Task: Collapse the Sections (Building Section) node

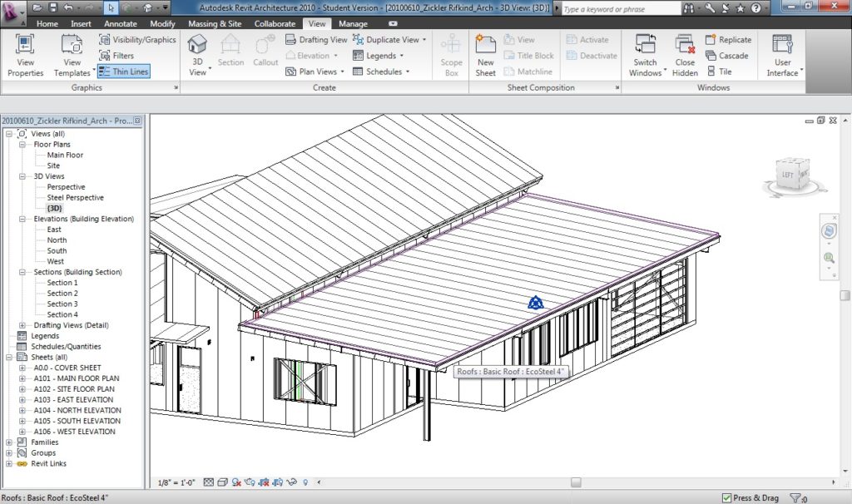Action: coord(22,272)
